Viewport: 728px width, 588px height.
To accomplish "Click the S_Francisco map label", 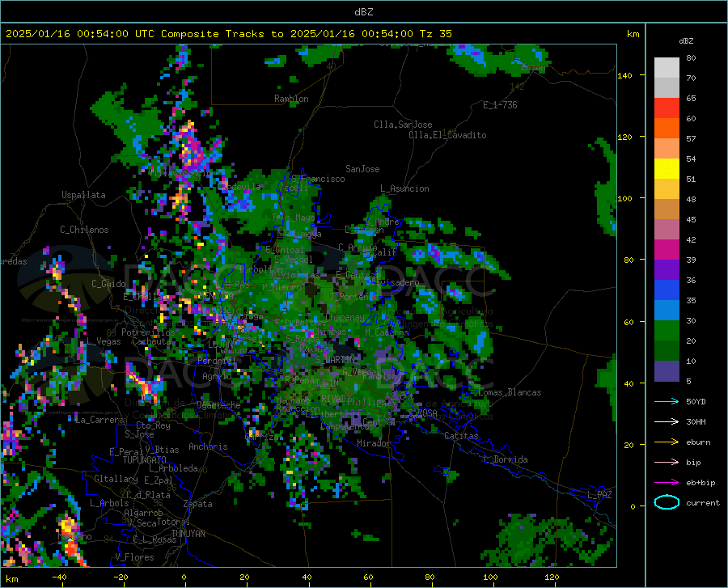I will click(x=318, y=179).
